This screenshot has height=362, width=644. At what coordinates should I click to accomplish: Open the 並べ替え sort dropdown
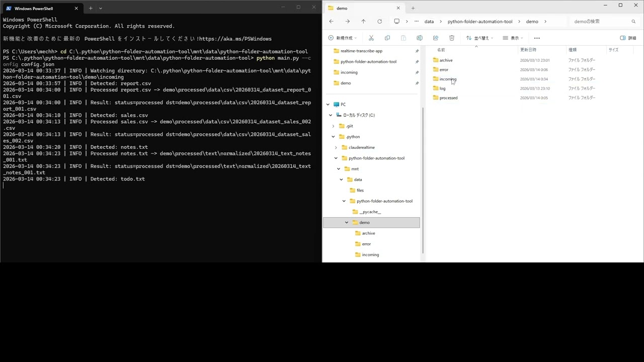(x=479, y=38)
